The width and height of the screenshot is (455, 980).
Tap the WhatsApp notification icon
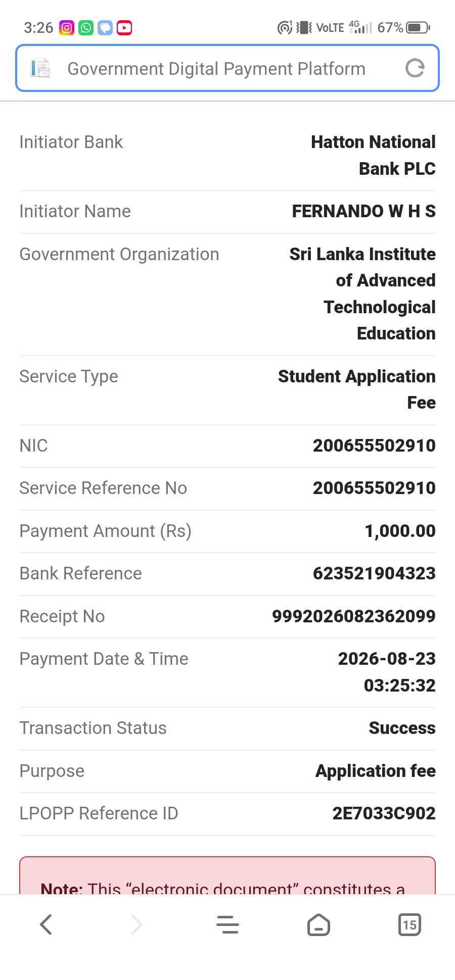coord(86,27)
